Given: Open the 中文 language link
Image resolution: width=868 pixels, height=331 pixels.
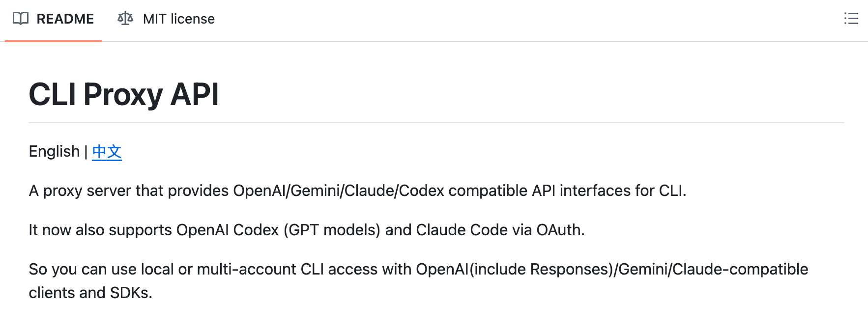Looking at the screenshot, I should 107,152.
